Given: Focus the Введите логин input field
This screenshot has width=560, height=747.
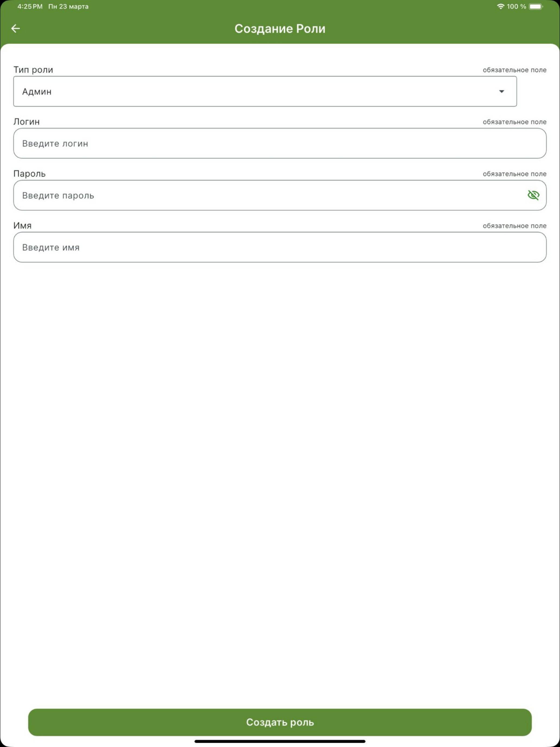Looking at the screenshot, I should click(280, 143).
